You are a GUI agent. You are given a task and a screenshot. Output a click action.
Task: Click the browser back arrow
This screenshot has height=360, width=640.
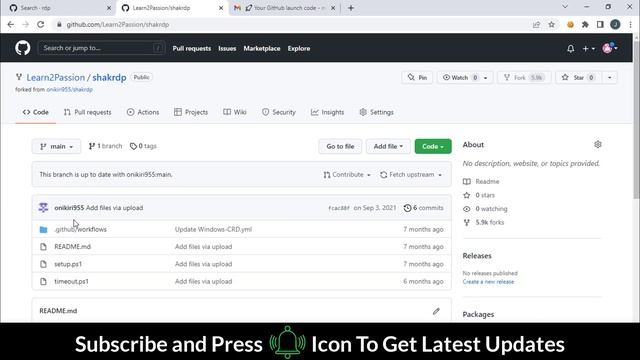(11, 24)
